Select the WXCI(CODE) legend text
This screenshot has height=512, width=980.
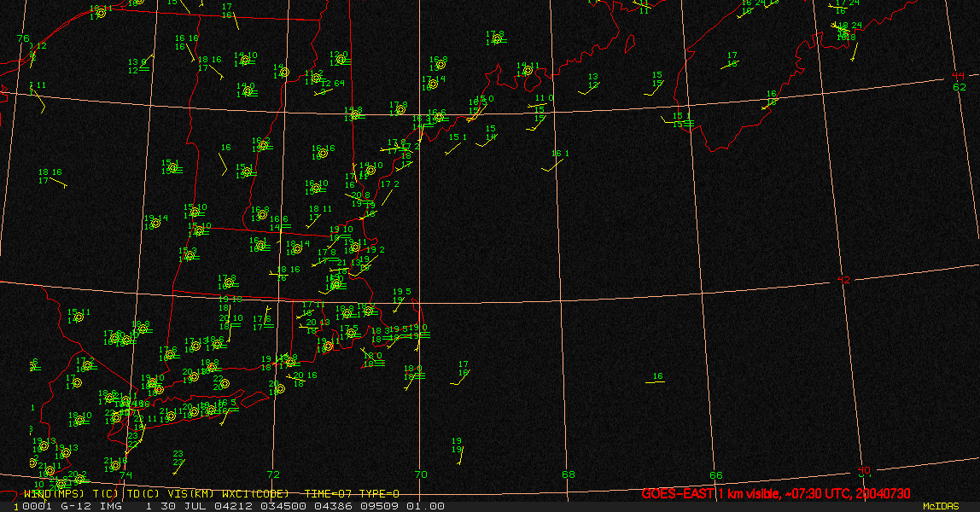coord(255,494)
